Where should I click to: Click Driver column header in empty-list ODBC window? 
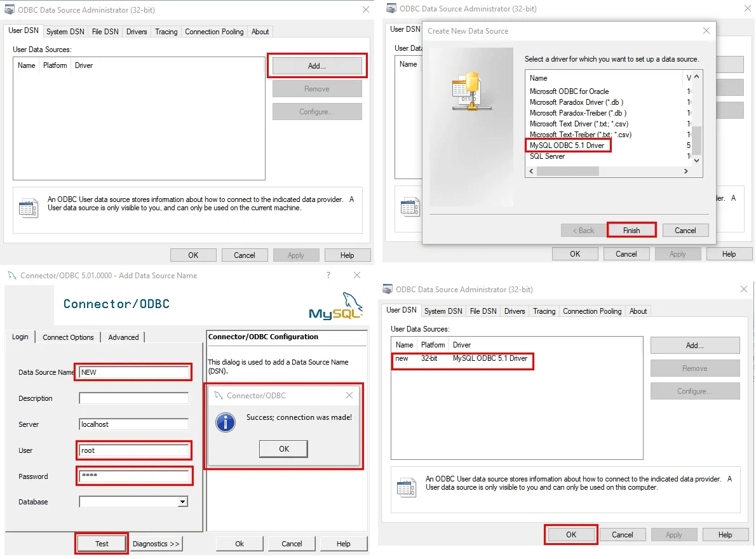coord(84,65)
